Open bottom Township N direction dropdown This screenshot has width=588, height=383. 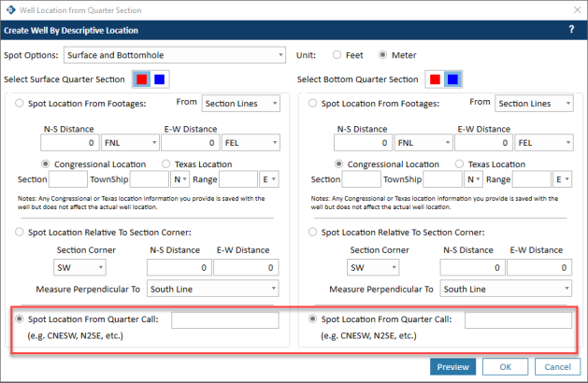473,179
